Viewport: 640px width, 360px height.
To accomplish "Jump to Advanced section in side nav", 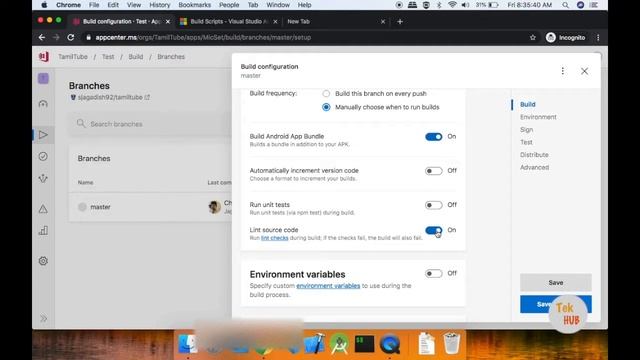I will [534, 168].
